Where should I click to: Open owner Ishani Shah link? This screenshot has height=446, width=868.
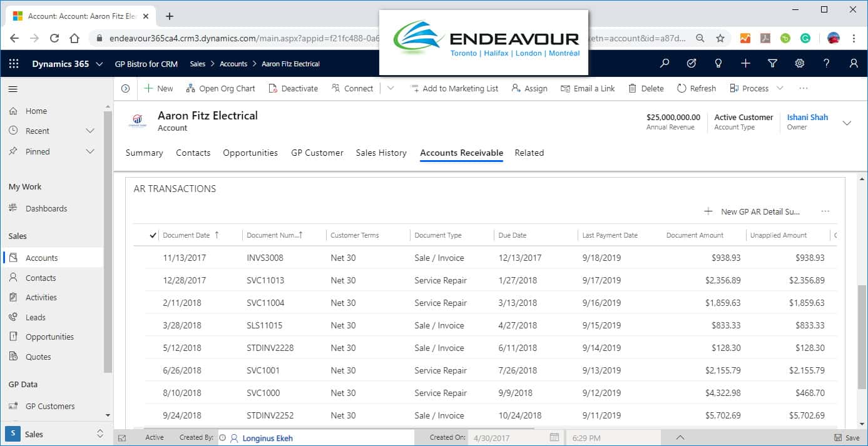click(807, 117)
